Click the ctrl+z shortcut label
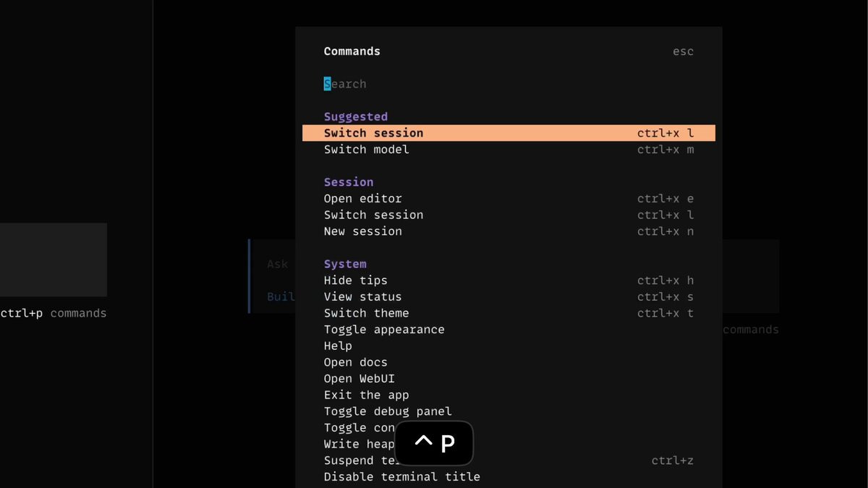 click(x=672, y=461)
